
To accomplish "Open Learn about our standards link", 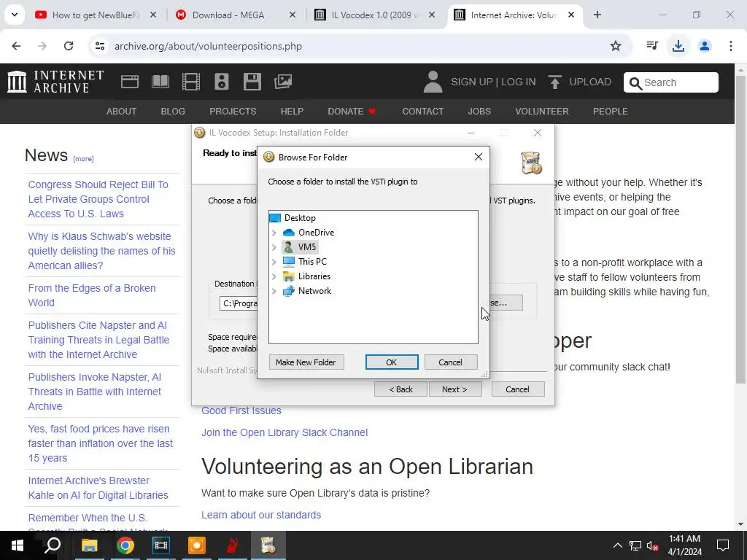I will pyautogui.click(x=261, y=515).
